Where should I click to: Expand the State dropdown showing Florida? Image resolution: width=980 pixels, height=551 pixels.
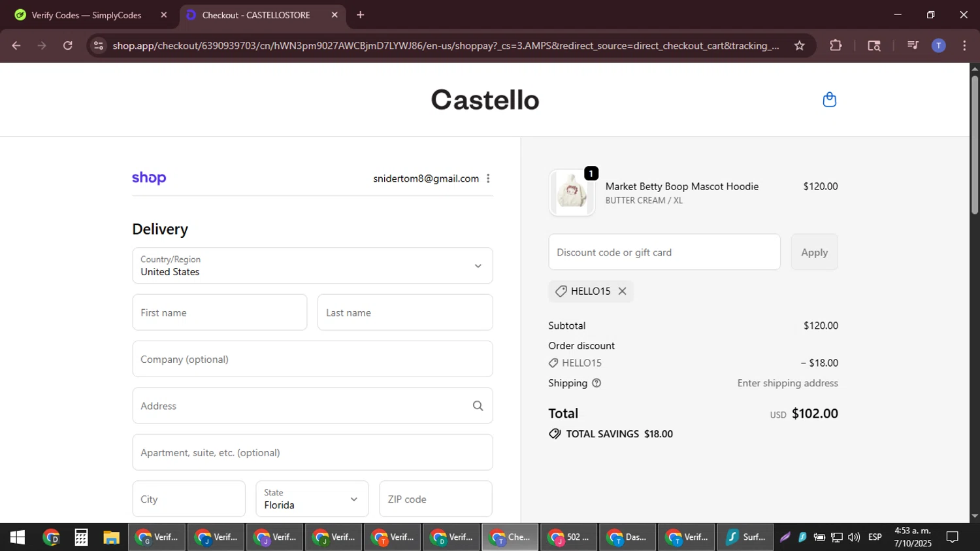click(x=312, y=499)
